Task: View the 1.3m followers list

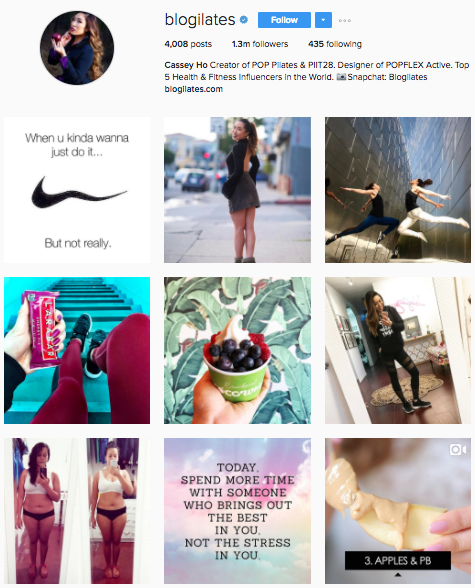Action: 260,44
